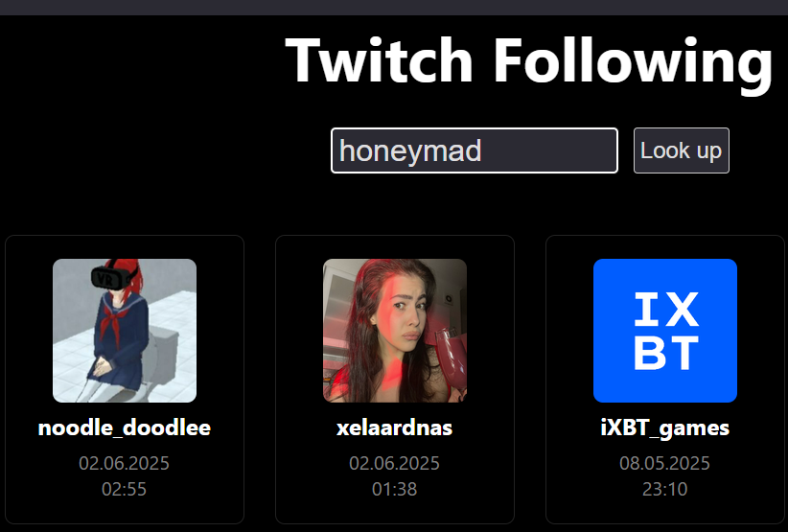The height and width of the screenshot is (532, 788).
Task: Click the 01:38 follow time
Action: [395, 489]
